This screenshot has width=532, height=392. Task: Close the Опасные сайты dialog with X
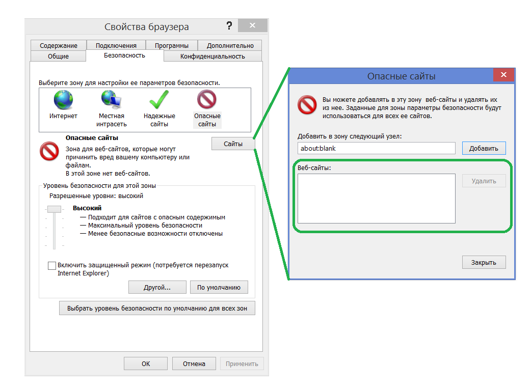coord(503,75)
